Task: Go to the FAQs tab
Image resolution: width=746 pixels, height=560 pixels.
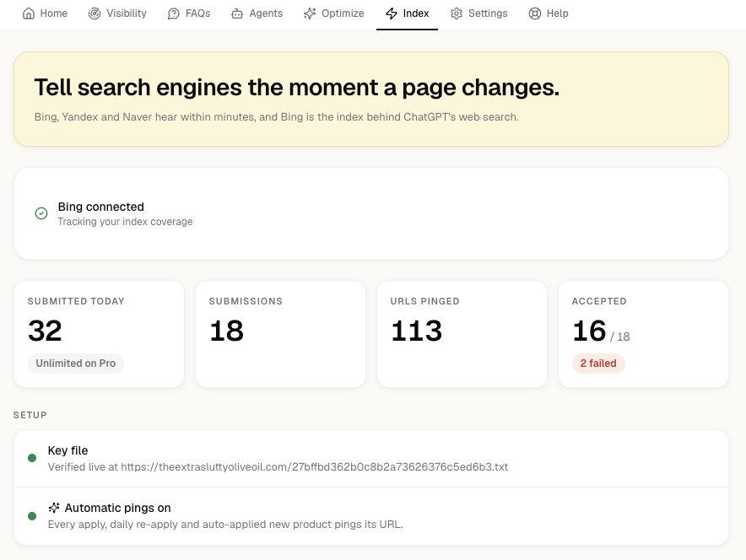Action: pos(189,13)
